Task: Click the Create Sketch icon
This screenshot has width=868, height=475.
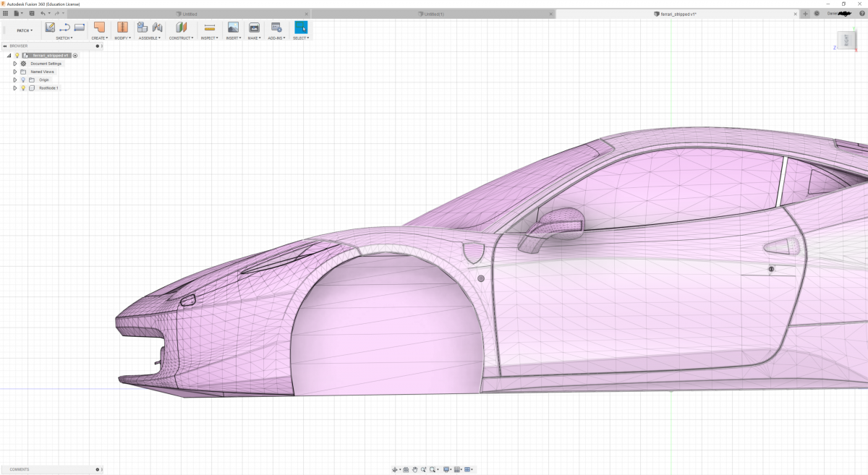Action: click(50, 27)
